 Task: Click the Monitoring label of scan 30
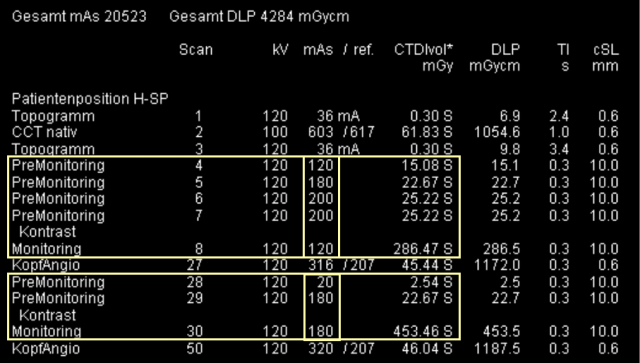47,332
